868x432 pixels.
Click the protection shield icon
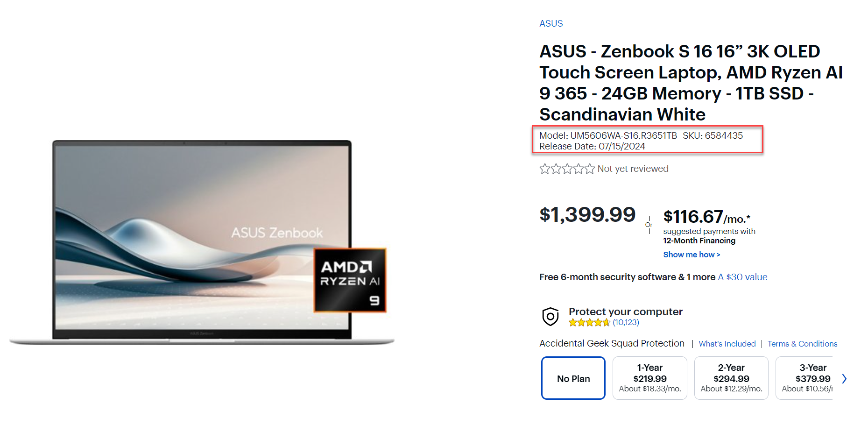(550, 317)
